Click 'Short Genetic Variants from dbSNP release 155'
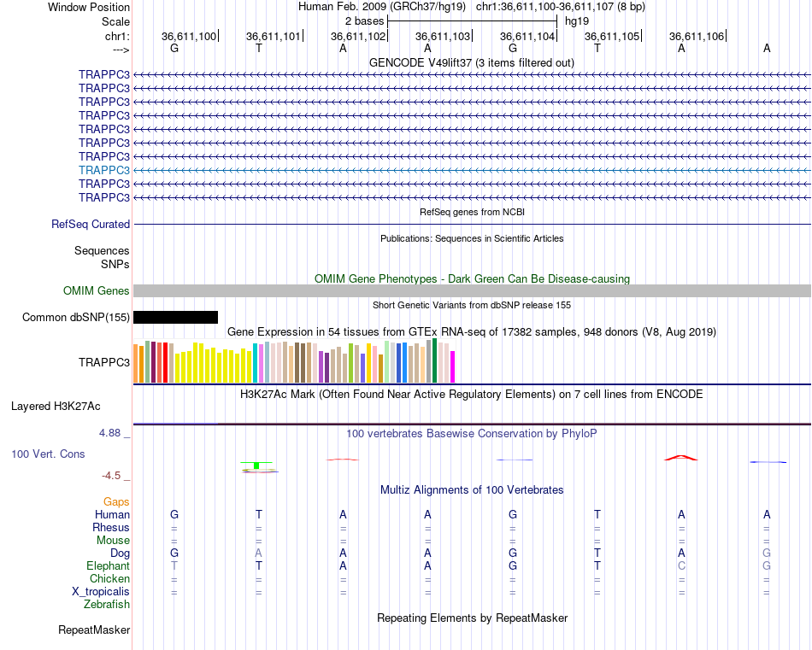The height and width of the screenshot is (650, 812). tap(472, 305)
